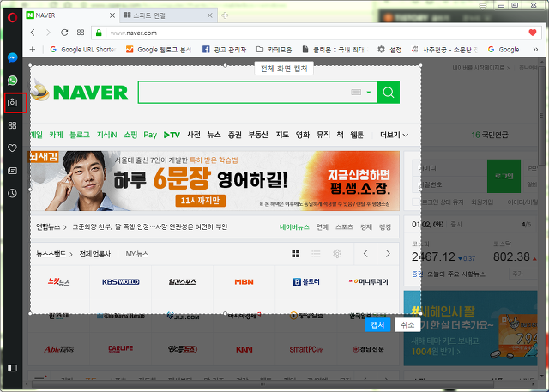Viewport: 549px width, 392px height.
Task: Open 카페 in Naver menu
Action: 56,135
